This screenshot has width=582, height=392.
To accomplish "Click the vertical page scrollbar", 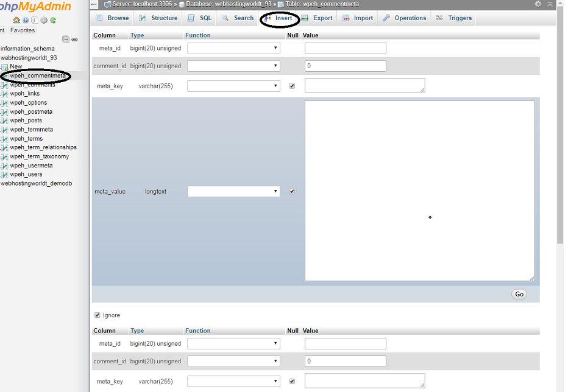I will coord(560,122).
